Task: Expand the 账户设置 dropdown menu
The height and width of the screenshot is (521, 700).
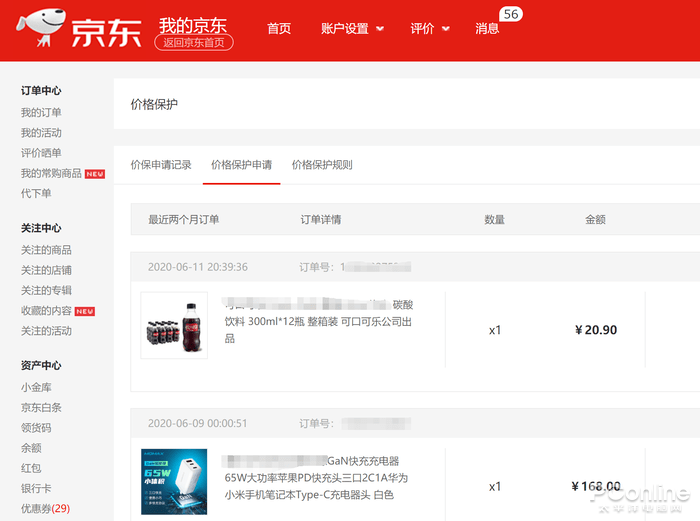Action: point(352,29)
